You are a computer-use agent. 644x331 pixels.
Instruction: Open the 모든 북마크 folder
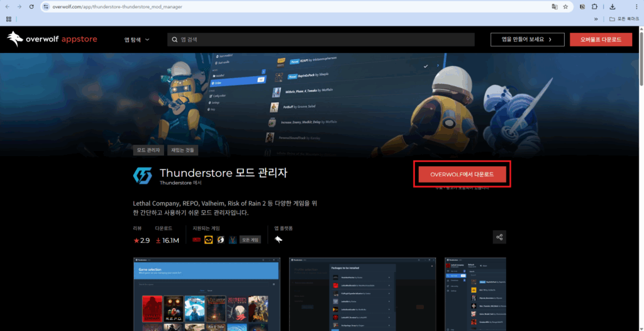[625, 19]
